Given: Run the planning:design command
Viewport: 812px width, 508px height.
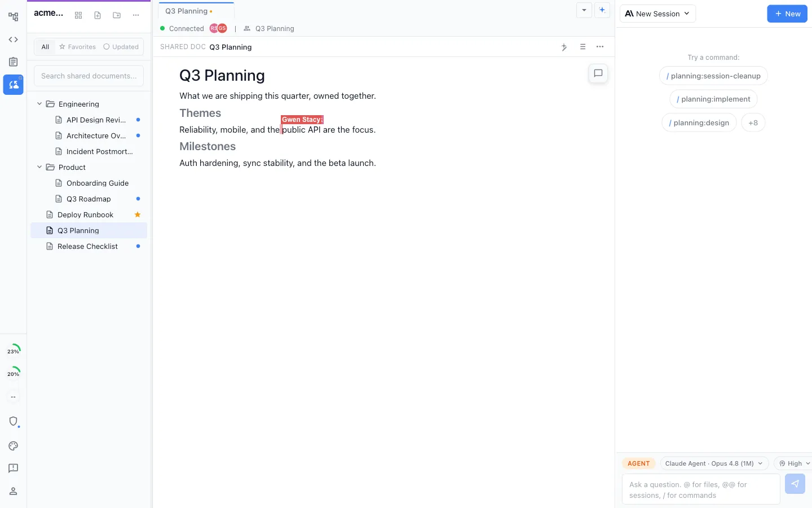Looking at the screenshot, I should pos(699,122).
